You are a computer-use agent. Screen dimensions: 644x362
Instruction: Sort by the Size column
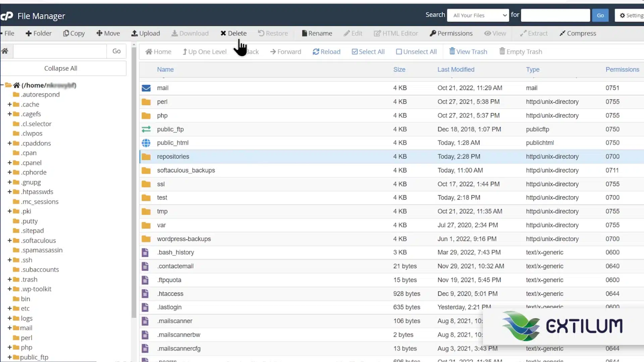399,69
